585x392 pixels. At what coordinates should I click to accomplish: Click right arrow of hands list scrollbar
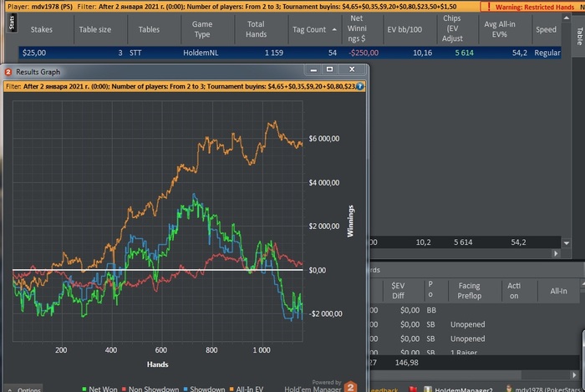(574, 374)
